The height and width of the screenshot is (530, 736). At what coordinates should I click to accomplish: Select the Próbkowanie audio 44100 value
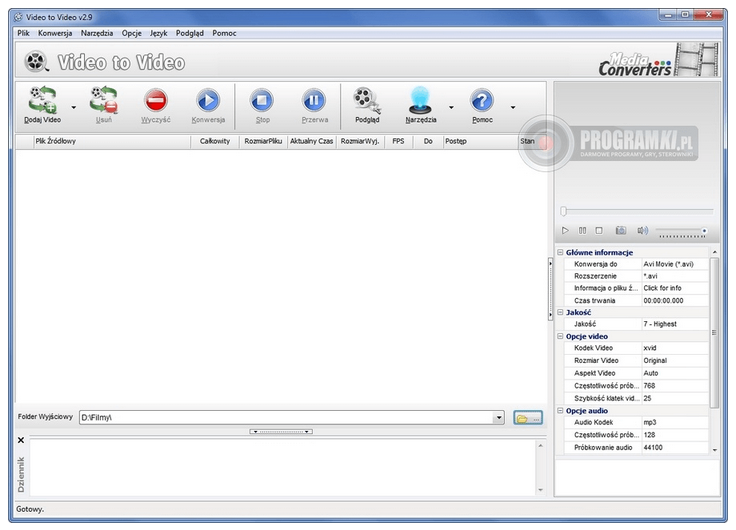pos(675,447)
